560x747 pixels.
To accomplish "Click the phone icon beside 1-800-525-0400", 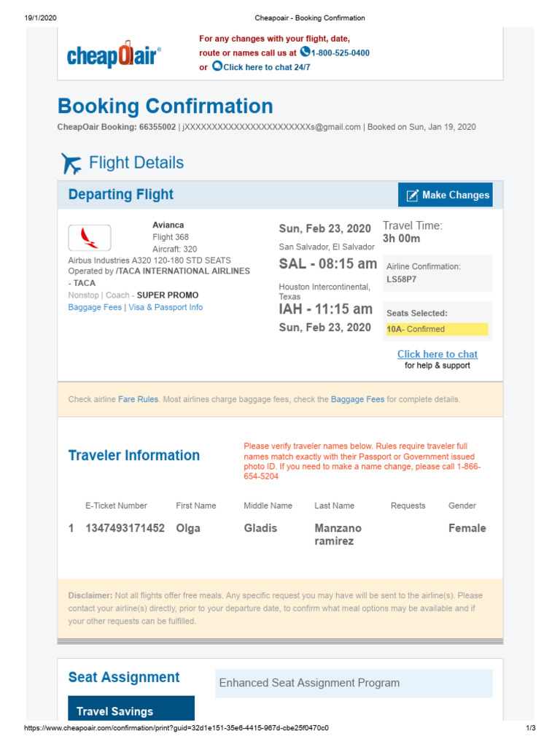I will pos(305,52).
